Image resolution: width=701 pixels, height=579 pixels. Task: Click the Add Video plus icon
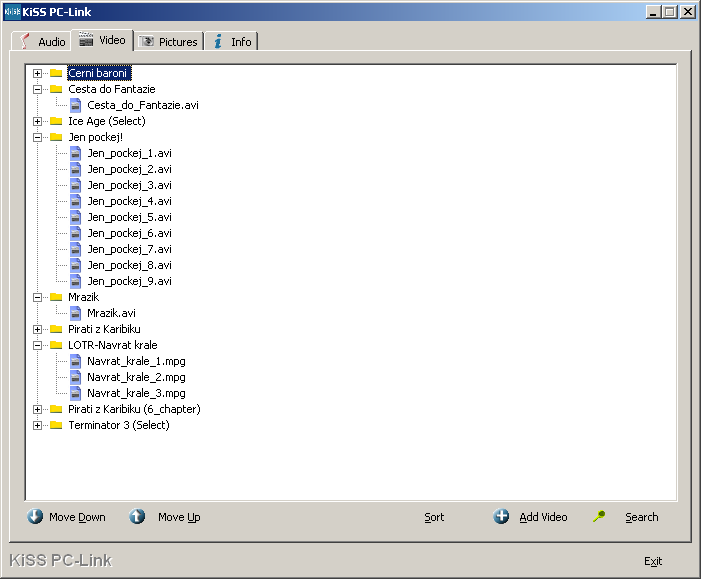[501, 516]
